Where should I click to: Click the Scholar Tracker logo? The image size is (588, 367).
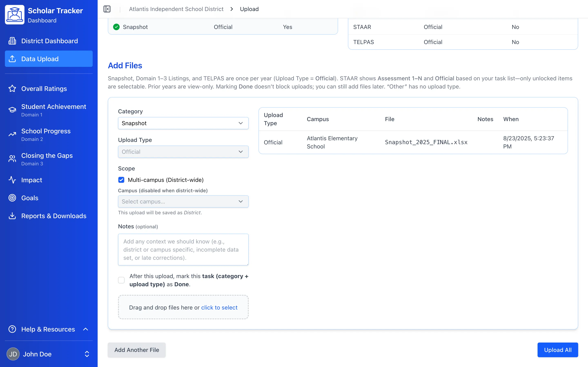14,14
